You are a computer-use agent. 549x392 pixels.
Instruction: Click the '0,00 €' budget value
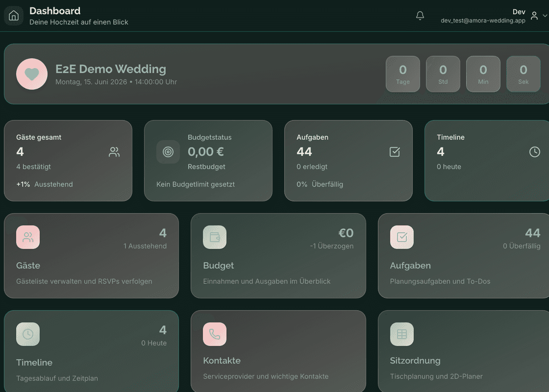[x=206, y=152]
